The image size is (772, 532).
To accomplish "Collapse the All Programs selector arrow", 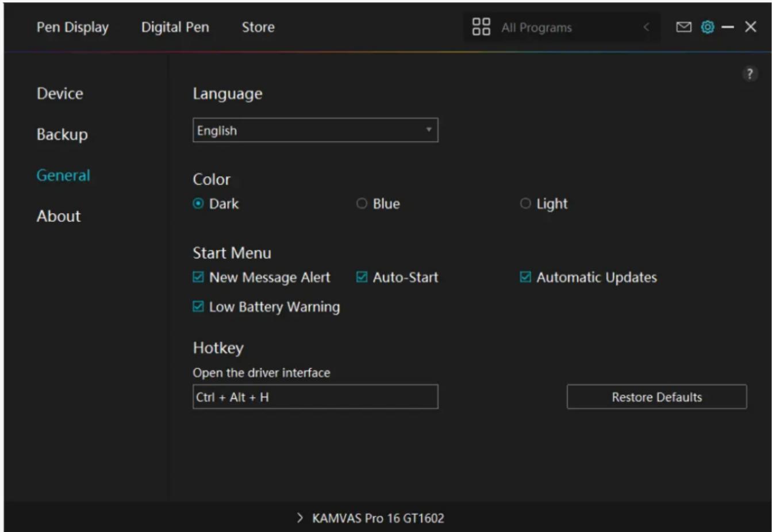I will tap(646, 27).
